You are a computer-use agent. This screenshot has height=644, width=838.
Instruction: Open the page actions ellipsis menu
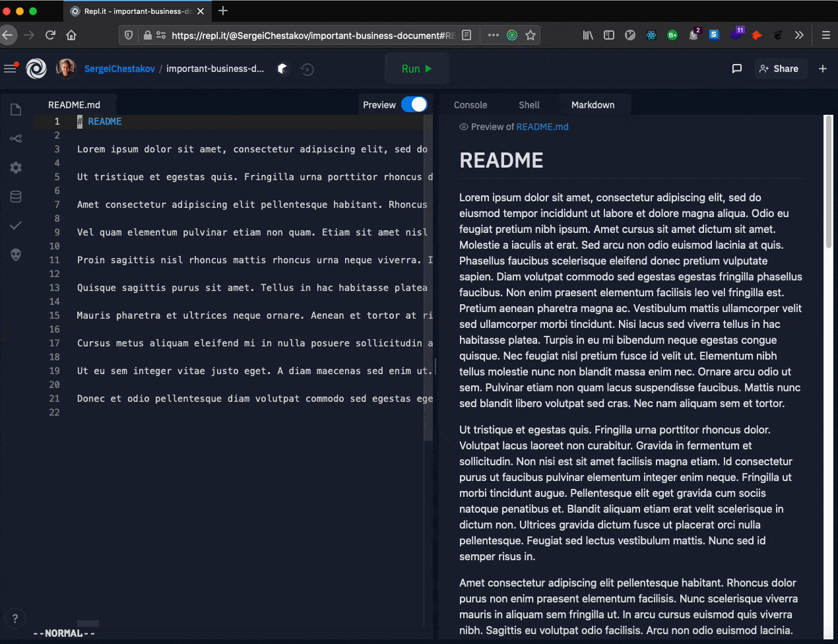[493, 36]
